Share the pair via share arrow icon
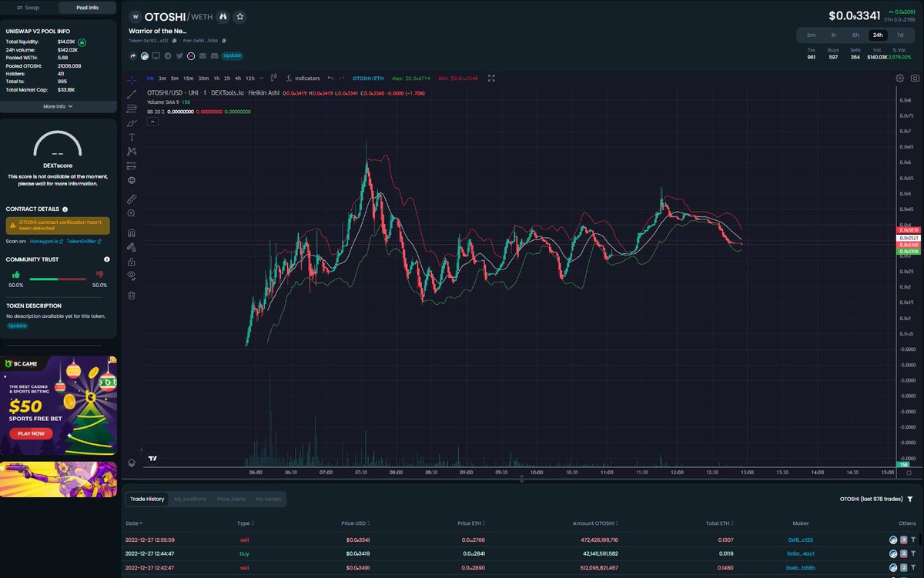The height and width of the screenshot is (578, 924). [x=132, y=55]
